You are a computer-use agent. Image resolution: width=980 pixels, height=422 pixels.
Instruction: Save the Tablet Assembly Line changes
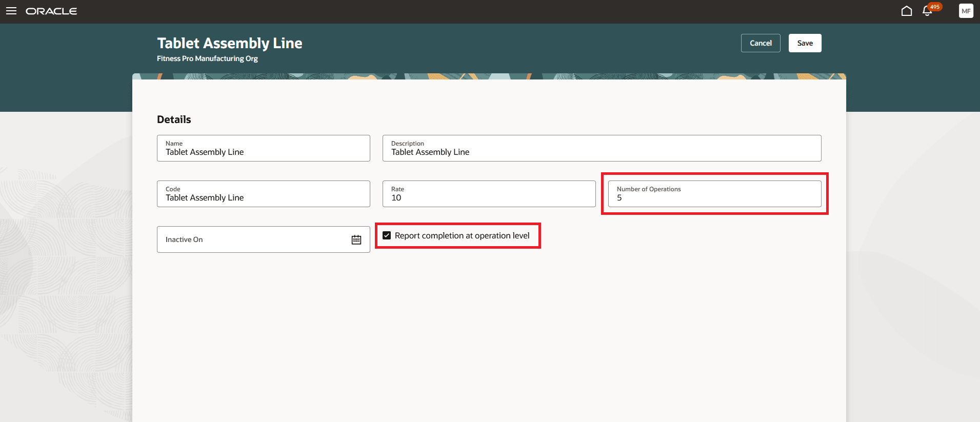(805, 43)
